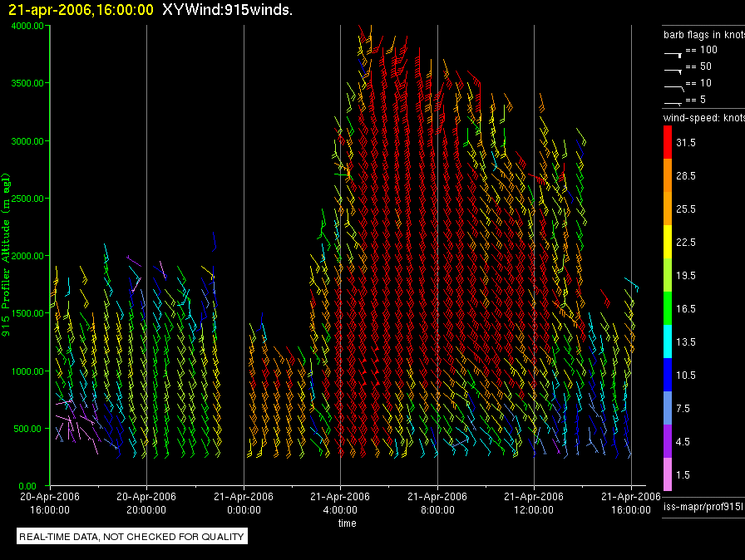
Task: Select the 20-Apr-2006 20:00:00 time axis label
Action: (x=146, y=502)
